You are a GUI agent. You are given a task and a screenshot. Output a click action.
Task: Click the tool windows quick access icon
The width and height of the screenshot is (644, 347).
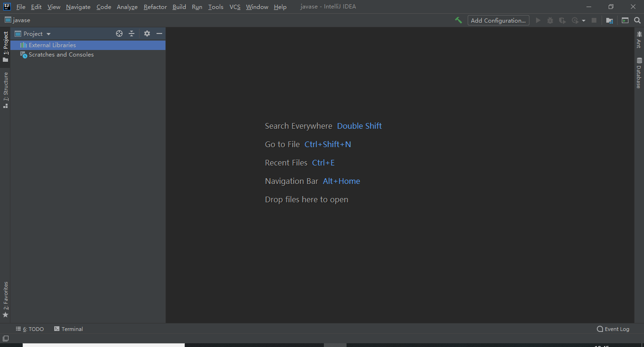[6, 339]
